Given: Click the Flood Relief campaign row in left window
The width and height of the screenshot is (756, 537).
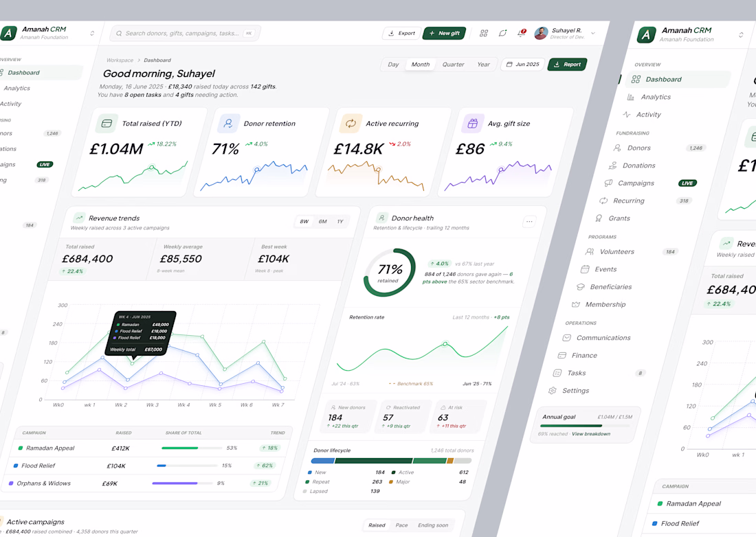Looking at the screenshot, I should (x=143, y=466).
